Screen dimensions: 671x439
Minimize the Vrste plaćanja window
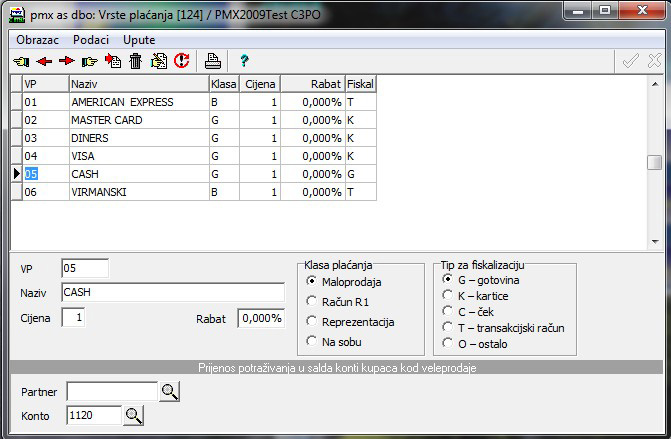[x=578, y=11]
